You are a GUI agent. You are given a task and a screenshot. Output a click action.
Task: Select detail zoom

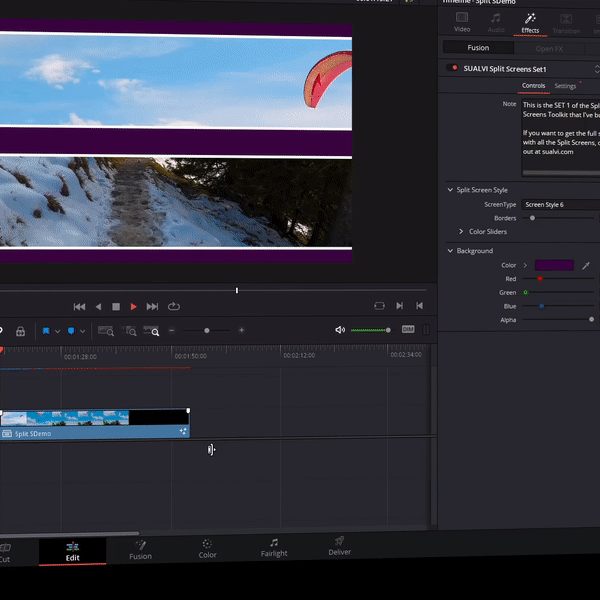pyautogui.click(x=129, y=331)
